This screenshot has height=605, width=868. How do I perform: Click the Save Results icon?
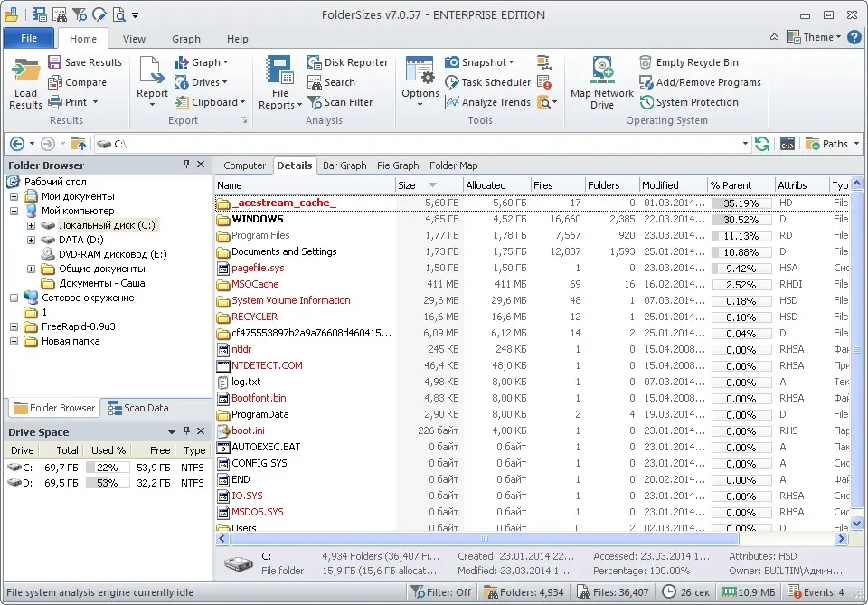[x=55, y=62]
